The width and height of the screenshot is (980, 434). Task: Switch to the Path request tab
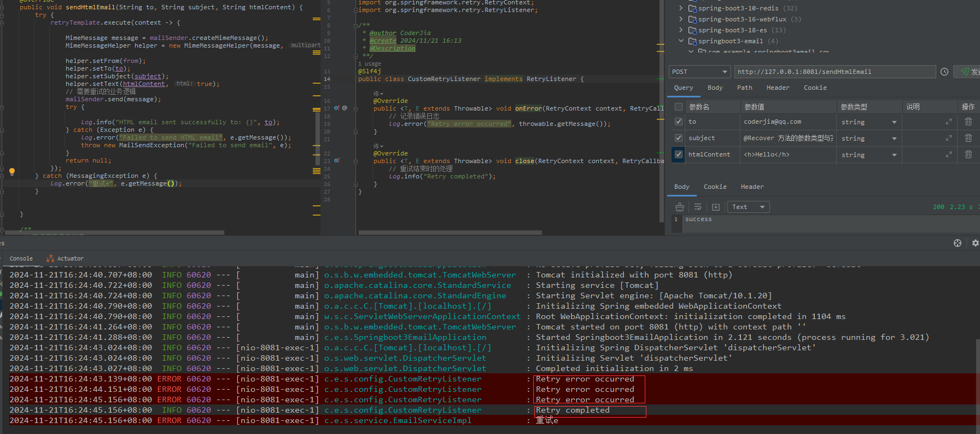click(x=744, y=88)
